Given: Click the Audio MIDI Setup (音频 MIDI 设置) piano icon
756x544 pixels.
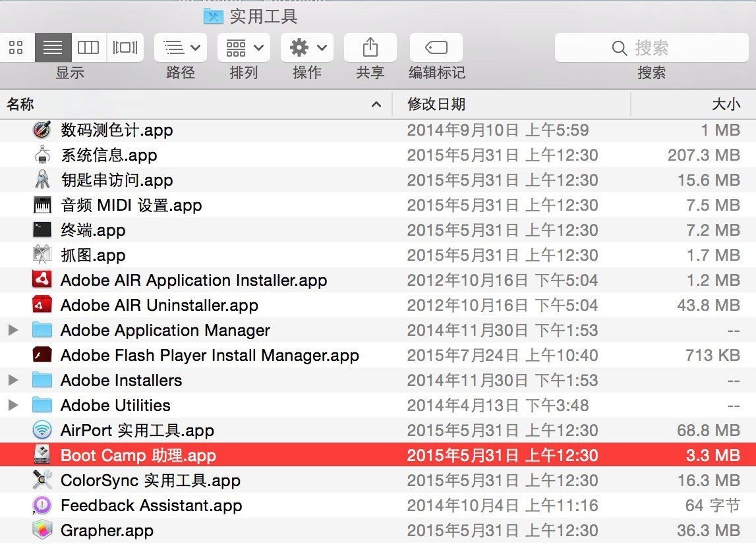Looking at the screenshot, I should pyautogui.click(x=42, y=205).
